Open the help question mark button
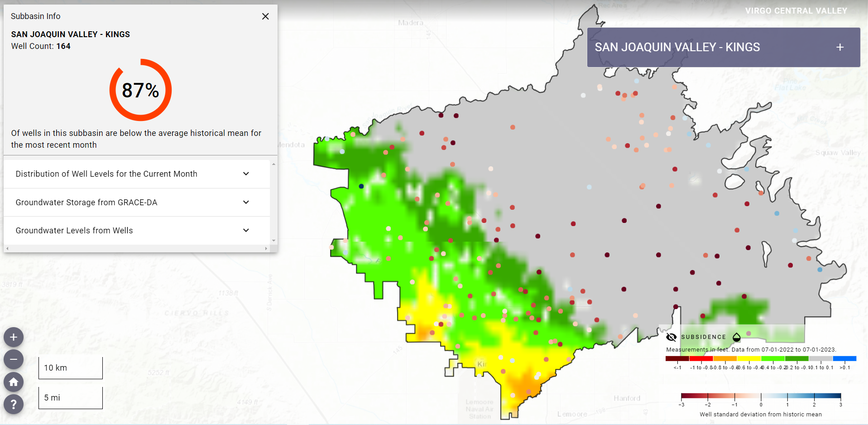Viewport: 868px width, 425px height. [14, 404]
